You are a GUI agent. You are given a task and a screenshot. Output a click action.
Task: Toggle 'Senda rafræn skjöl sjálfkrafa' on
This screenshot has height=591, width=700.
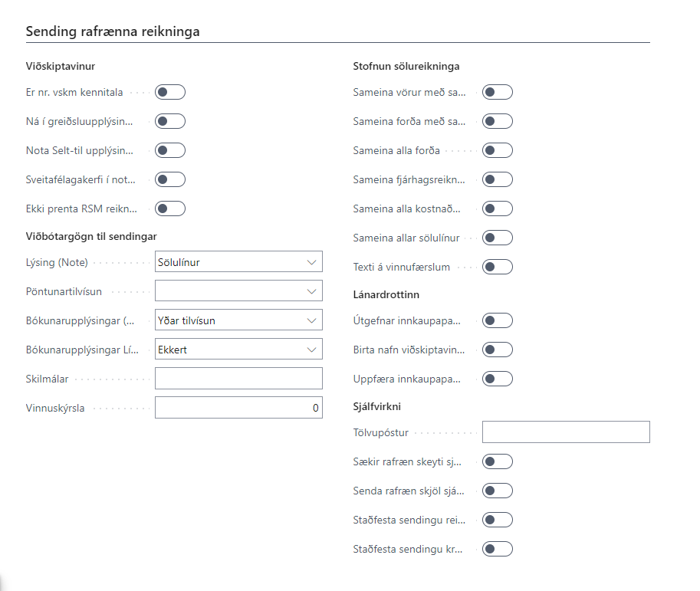click(497, 490)
